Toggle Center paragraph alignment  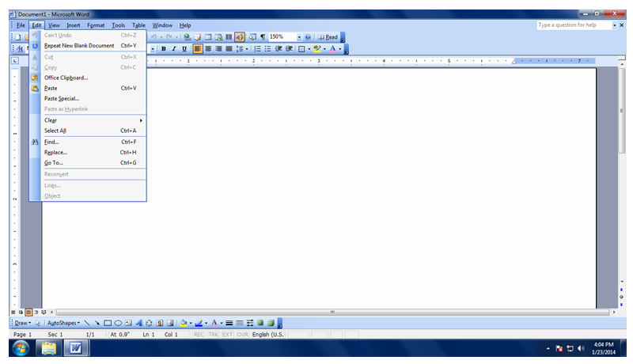coord(208,49)
